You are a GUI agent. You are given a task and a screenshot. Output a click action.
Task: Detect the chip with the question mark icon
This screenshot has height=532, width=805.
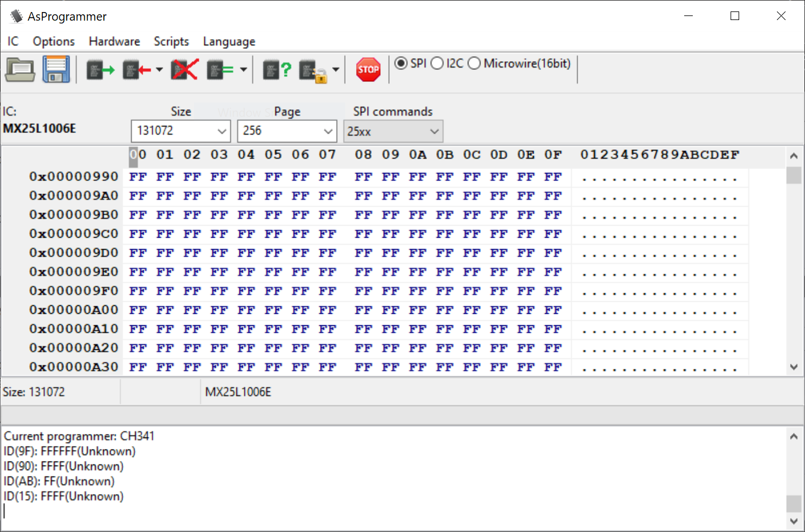[277, 70]
